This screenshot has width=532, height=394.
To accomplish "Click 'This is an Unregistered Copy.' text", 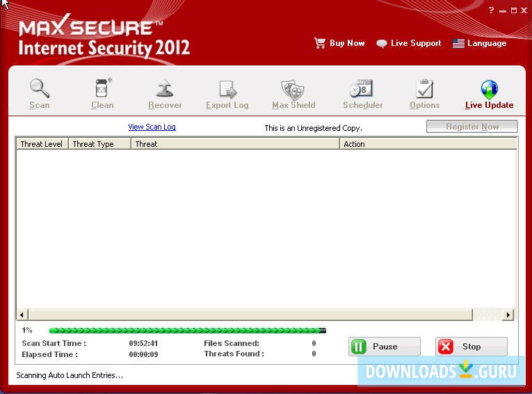I will pos(313,128).
